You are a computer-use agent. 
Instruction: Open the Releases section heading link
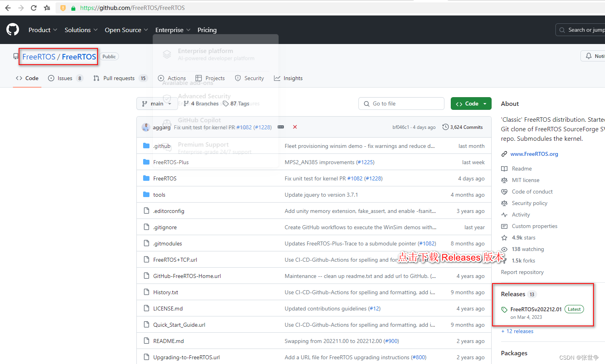pos(513,294)
